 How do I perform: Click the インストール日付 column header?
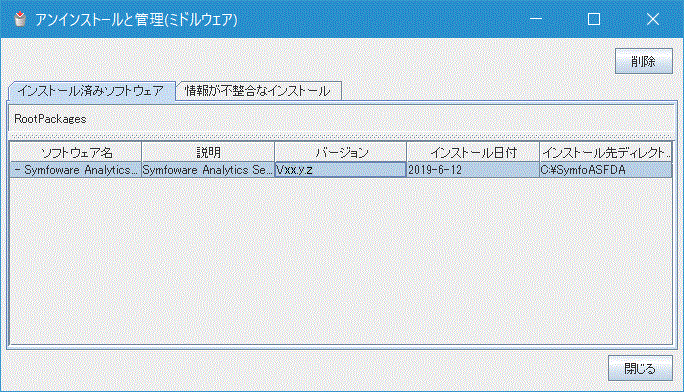click(473, 152)
